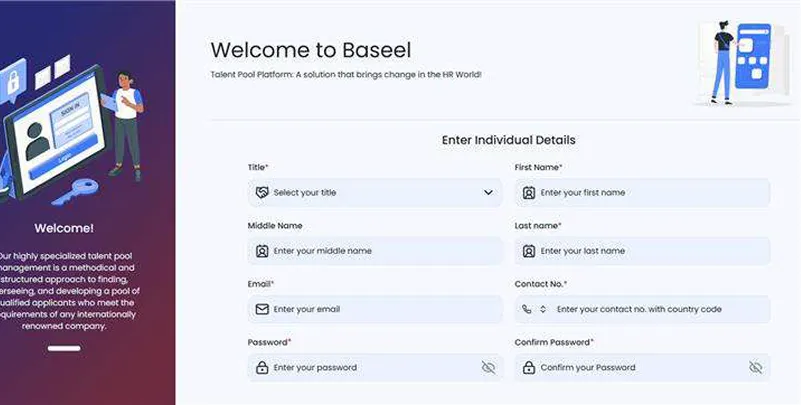Click the lock icon in Confirm Password field
The image size is (801, 405).
pos(529,368)
